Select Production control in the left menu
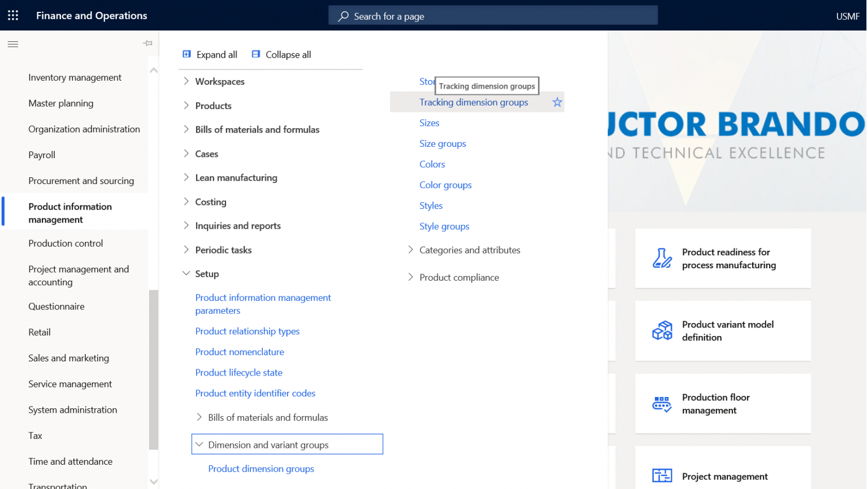868x489 pixels. 66,243
